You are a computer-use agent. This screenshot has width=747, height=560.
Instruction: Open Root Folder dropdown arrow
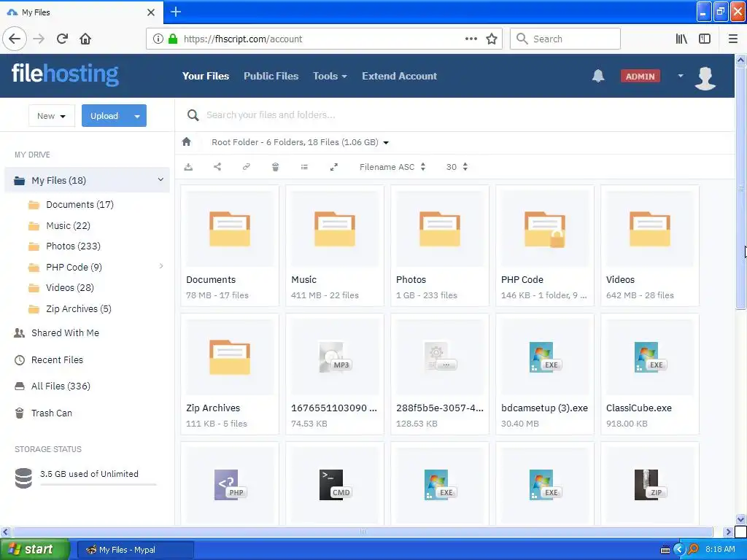[x=386, y=142]
